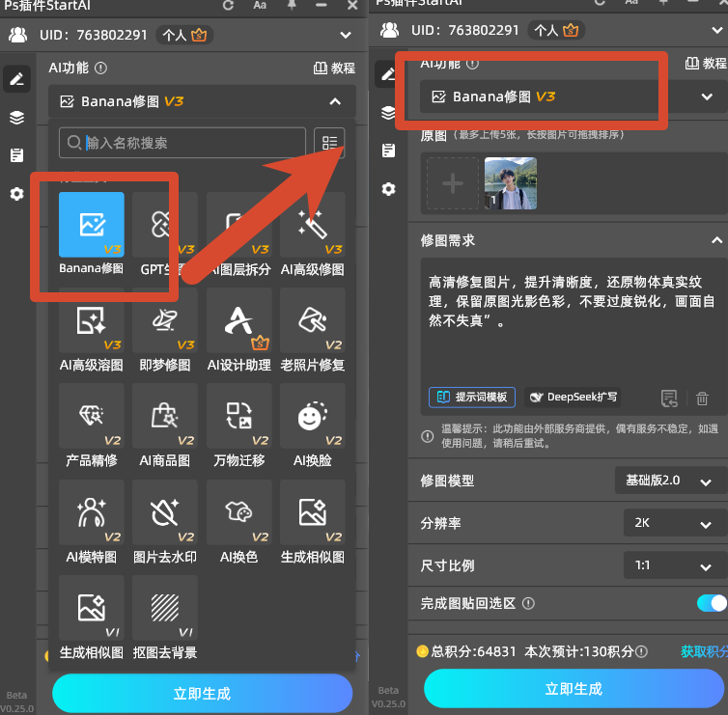The width and height of the screenshot is (728, 715).
Task: Click the refresh icon in left title bar
Action: pos(228,5)
